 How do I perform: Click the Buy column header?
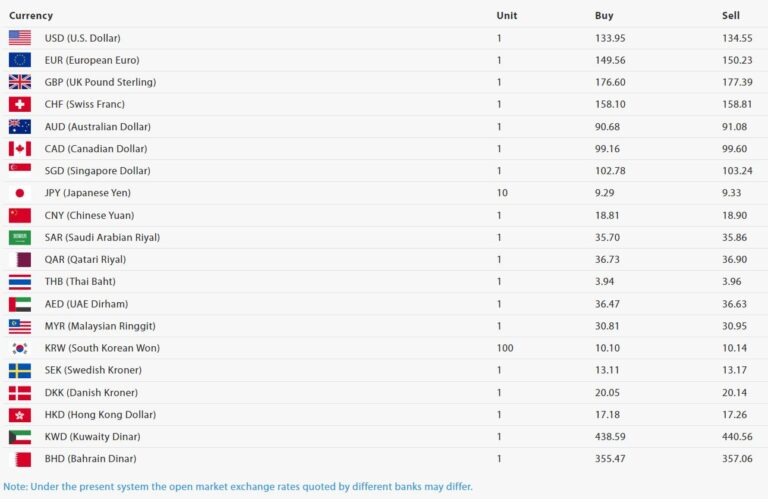[x=604, y=16]
